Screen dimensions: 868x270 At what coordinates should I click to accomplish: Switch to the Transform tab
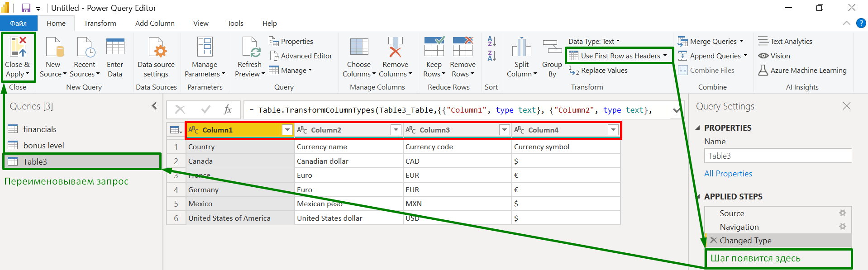point(100,23)
